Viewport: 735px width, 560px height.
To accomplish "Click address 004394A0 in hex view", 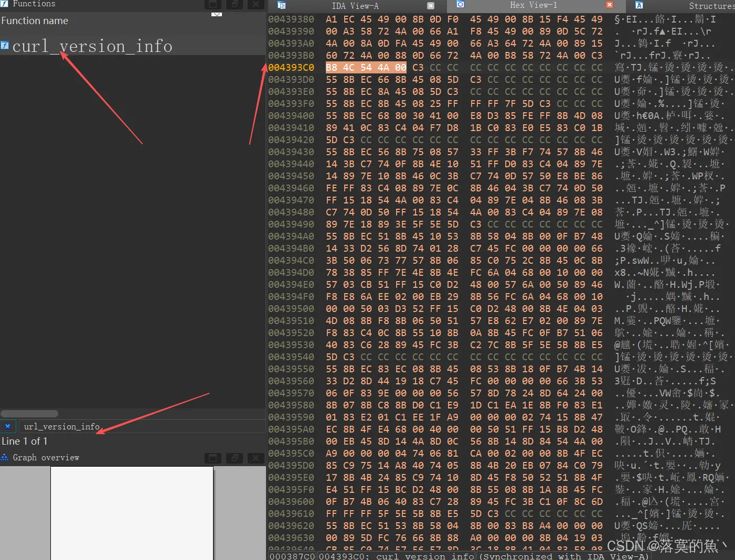I will 291,236.
